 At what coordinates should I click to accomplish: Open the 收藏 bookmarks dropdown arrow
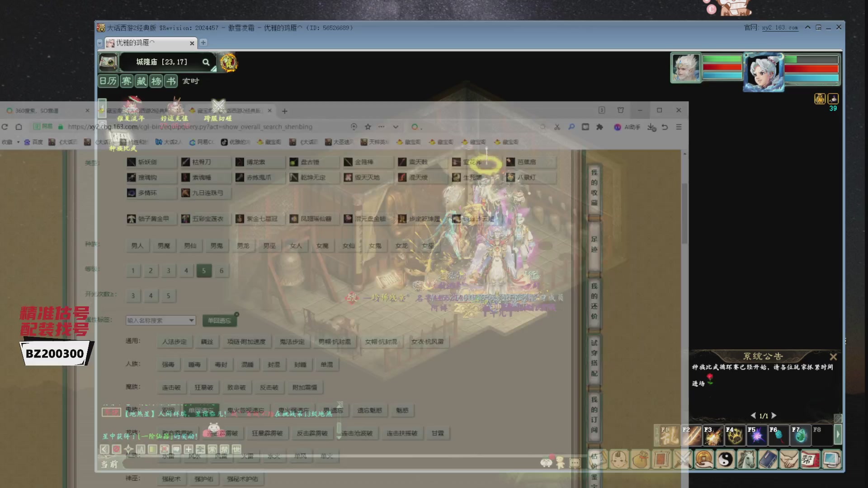18,142
